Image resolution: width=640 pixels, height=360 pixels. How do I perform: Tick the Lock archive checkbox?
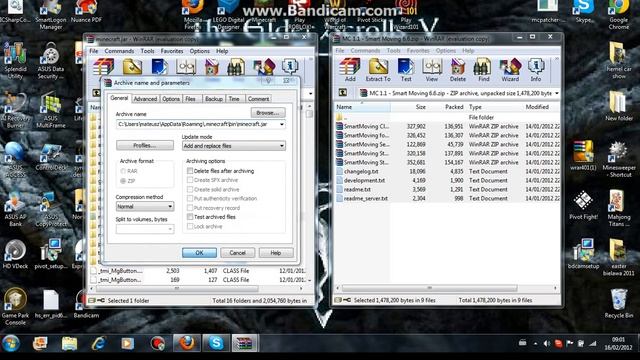coord(190,226)
